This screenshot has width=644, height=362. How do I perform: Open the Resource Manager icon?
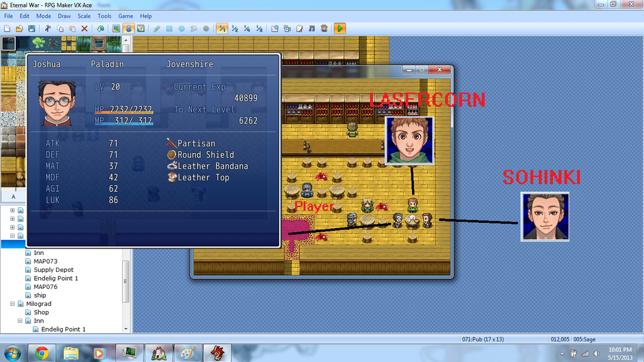tap(287, 28)
